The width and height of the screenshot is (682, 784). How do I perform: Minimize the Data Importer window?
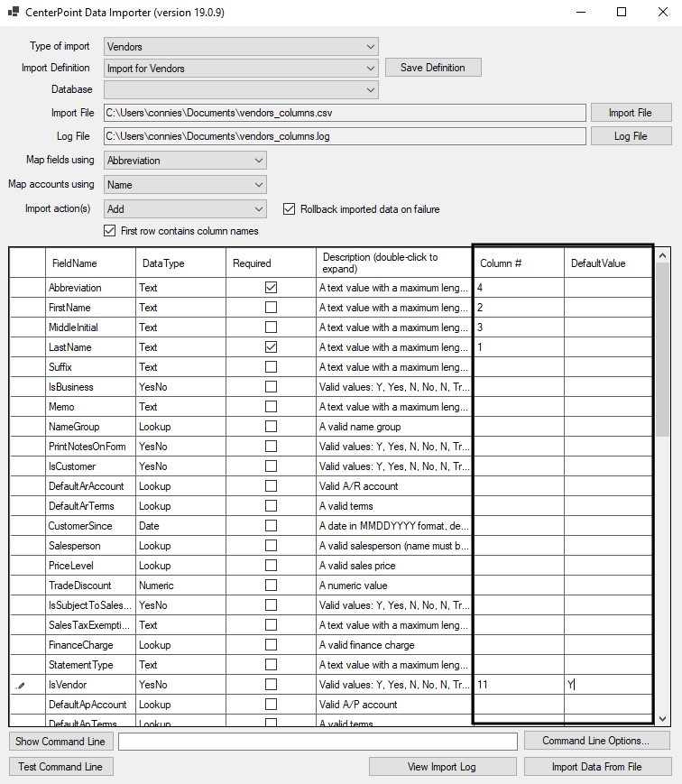point(580,13)
